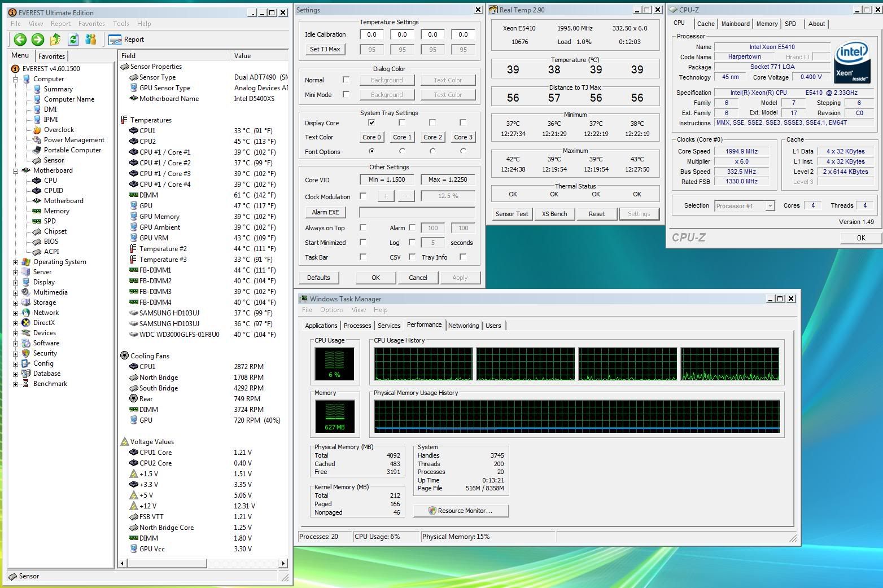The width and height of the screenshot is (883, 588).
Task: Switch to Networking tab in Task Manager
Action: click(464, 326)
